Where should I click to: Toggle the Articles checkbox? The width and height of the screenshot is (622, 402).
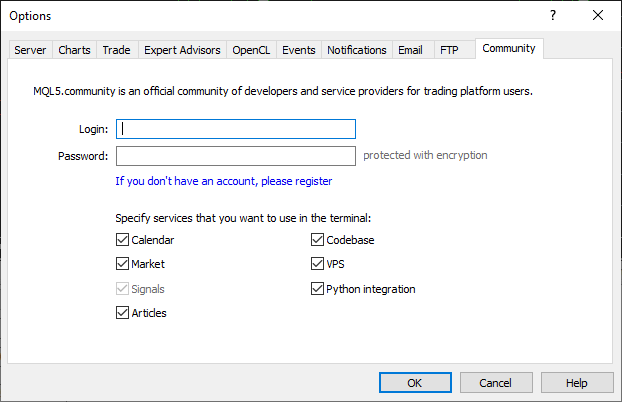point(123,313)
